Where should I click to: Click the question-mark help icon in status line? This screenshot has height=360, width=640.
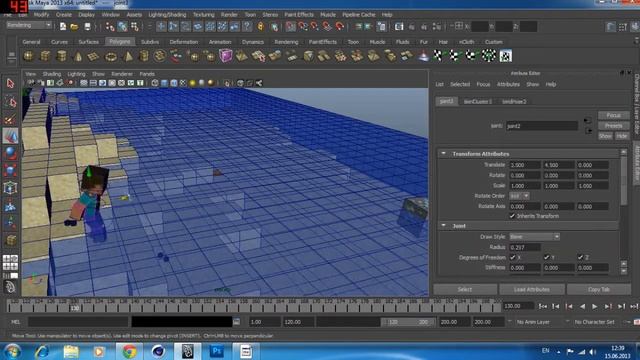point(247,27)
